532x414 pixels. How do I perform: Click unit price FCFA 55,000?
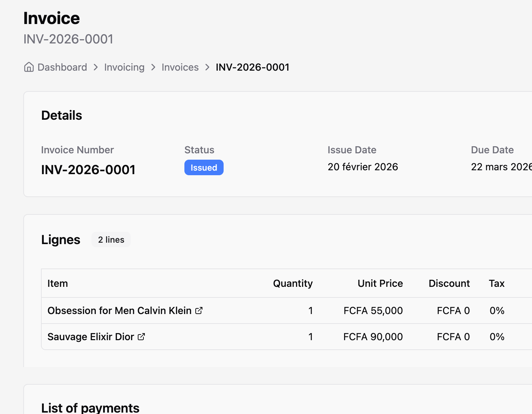pyautogui.click(x=373, y=310)
